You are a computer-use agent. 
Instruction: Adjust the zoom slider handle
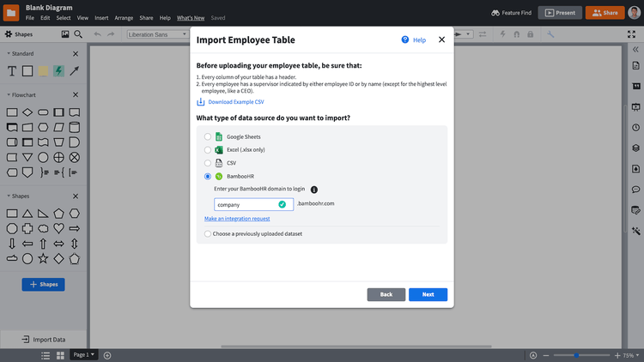point(576,355)
